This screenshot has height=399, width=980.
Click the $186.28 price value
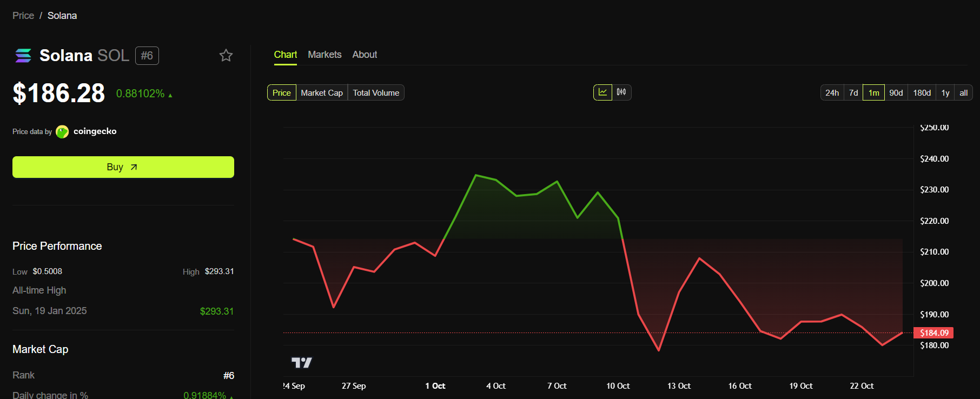(59, 93)
